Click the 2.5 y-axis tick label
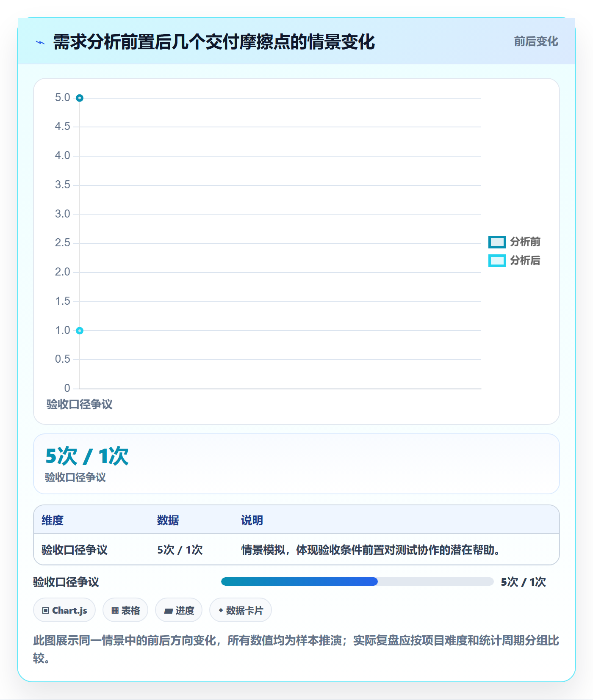Viewport: 593px width, 700px height. click(x=63, y=243)
